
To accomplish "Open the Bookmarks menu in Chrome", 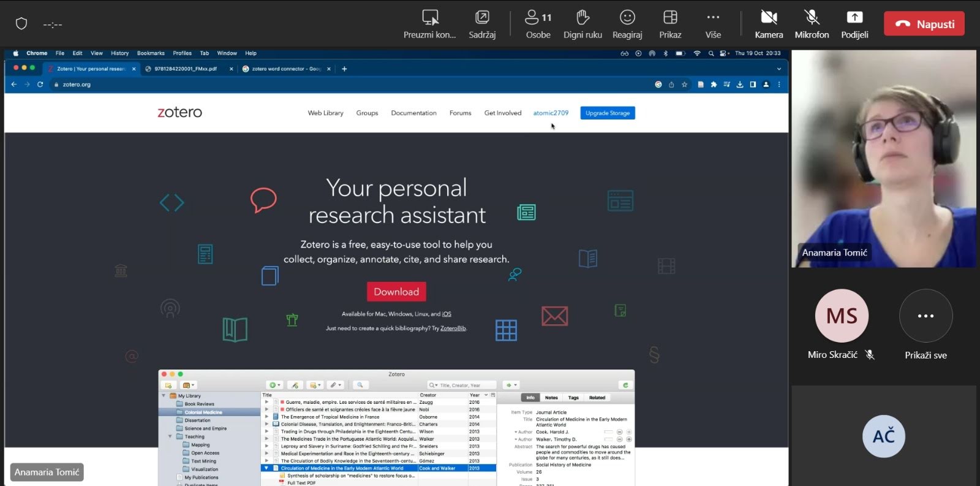I will (x=151, y=53).
